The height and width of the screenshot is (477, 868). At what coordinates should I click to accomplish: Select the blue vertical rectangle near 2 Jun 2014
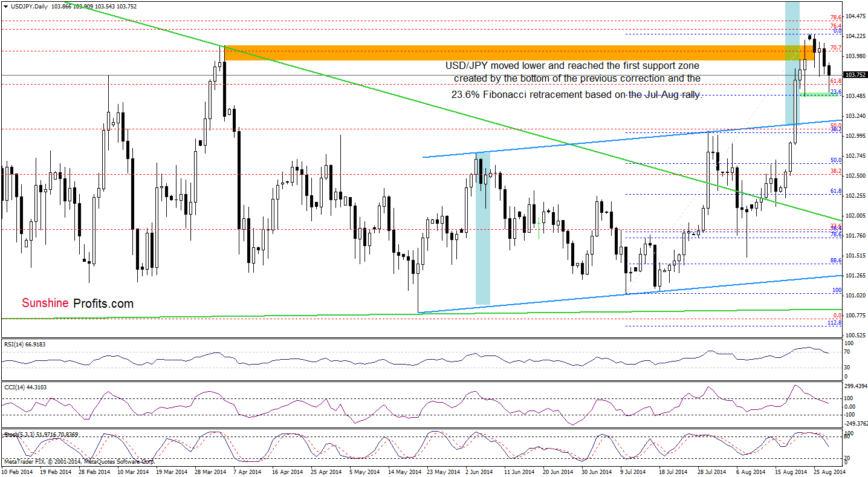click(483, 228)
